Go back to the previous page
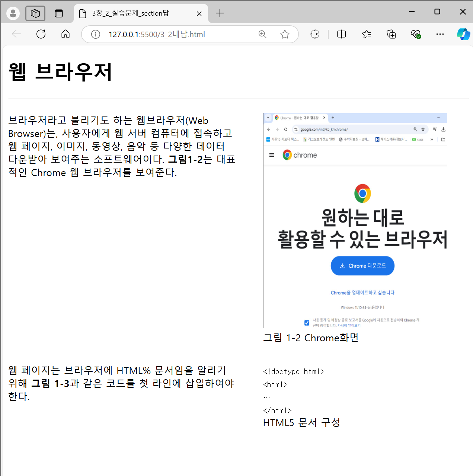Viewport: 473px width, 476px height. click(x=16, y=34)
